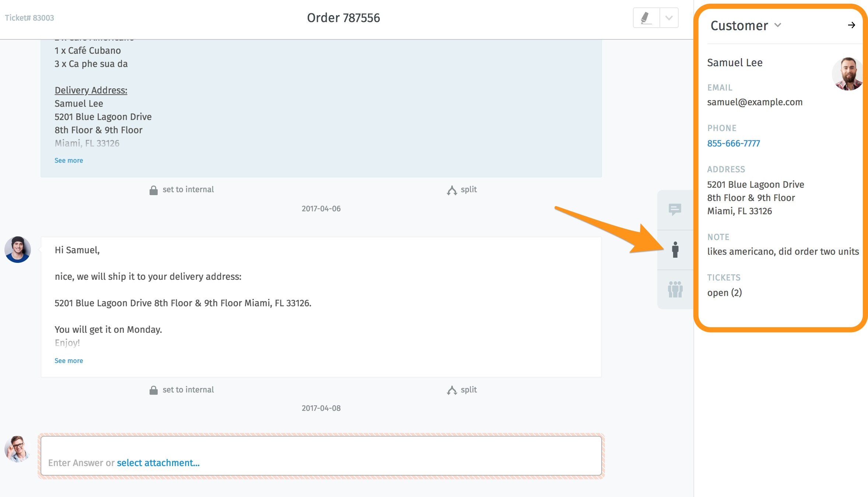Expand 'See more' on the delivery address message
Viewport: 868px width, 497px height.
click(69, 160)
